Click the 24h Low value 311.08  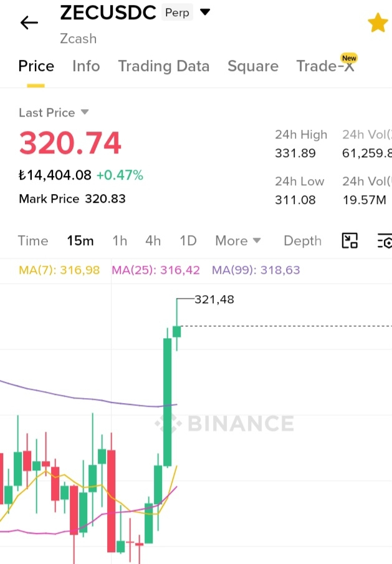point(295,200)
